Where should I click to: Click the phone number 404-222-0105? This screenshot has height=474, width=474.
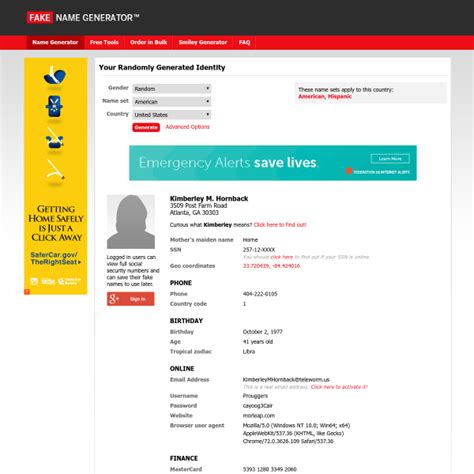[260, 294]
